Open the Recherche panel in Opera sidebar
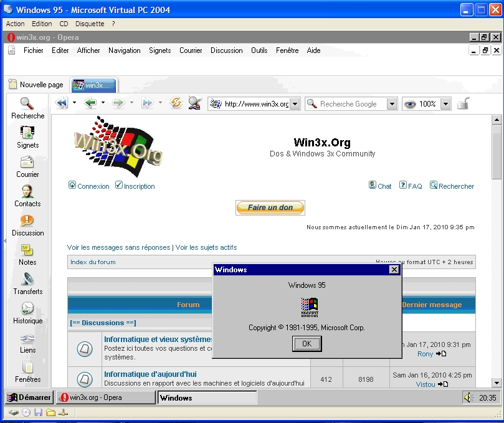The height and width of the screenshot is (423, 504). click(27, 108)
